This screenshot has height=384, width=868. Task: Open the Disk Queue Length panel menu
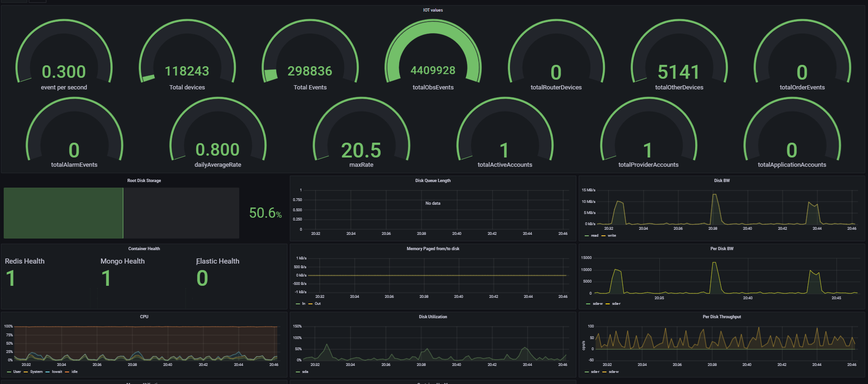click(x=433, y=181)
